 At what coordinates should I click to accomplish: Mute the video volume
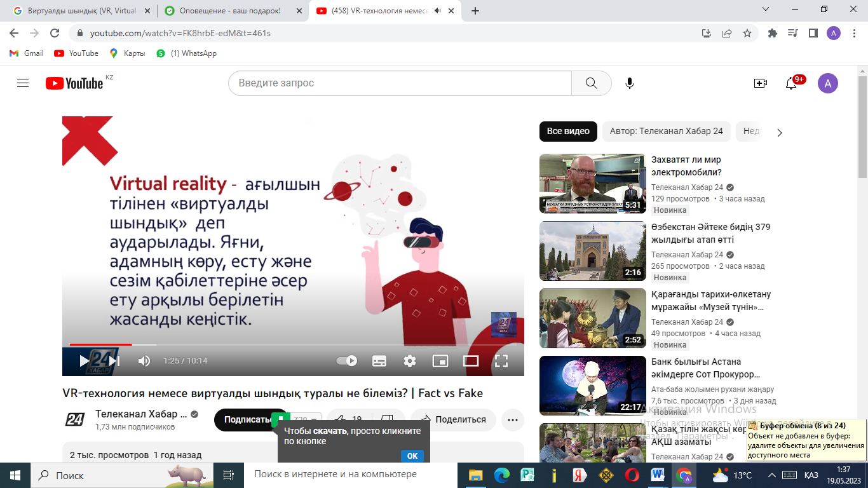pos(144,361)
